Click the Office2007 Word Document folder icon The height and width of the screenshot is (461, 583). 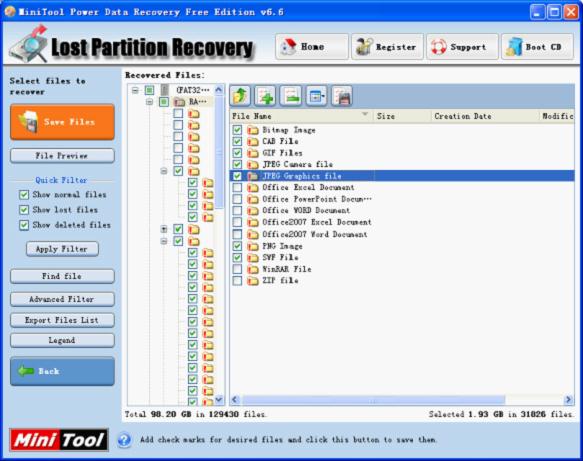[x=253, y=235]
